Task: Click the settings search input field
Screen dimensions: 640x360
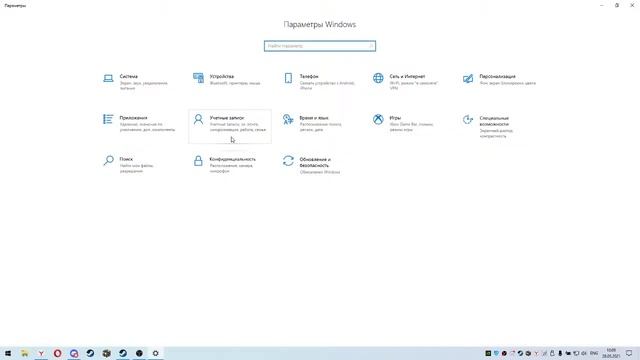Action: pyautogui.click(x=320, y=46)
